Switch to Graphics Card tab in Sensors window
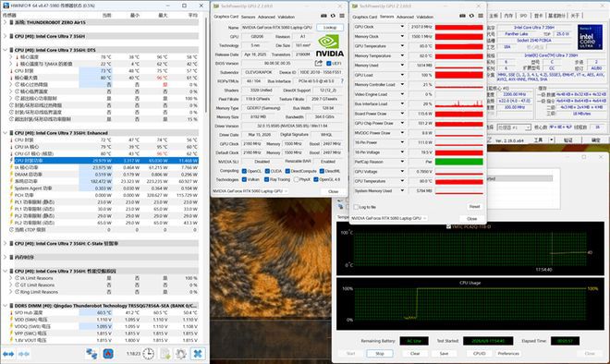This screenshot has height=364, width=610. point(364,18)
